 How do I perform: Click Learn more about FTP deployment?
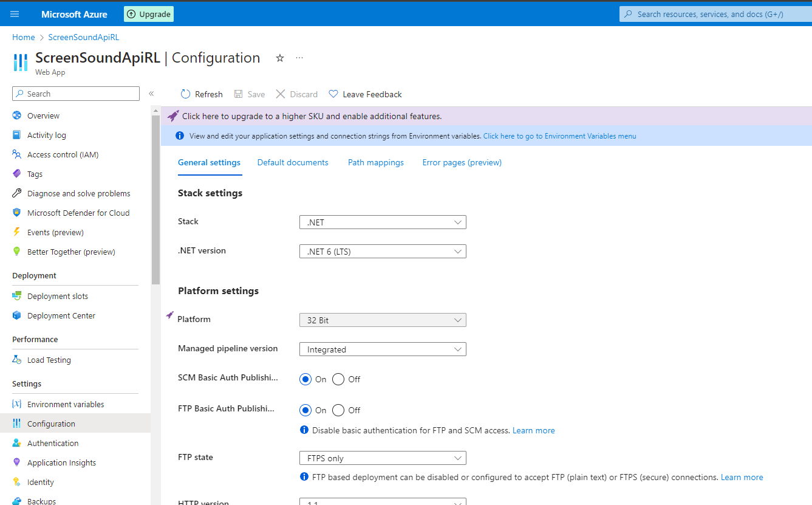(742, 477)
